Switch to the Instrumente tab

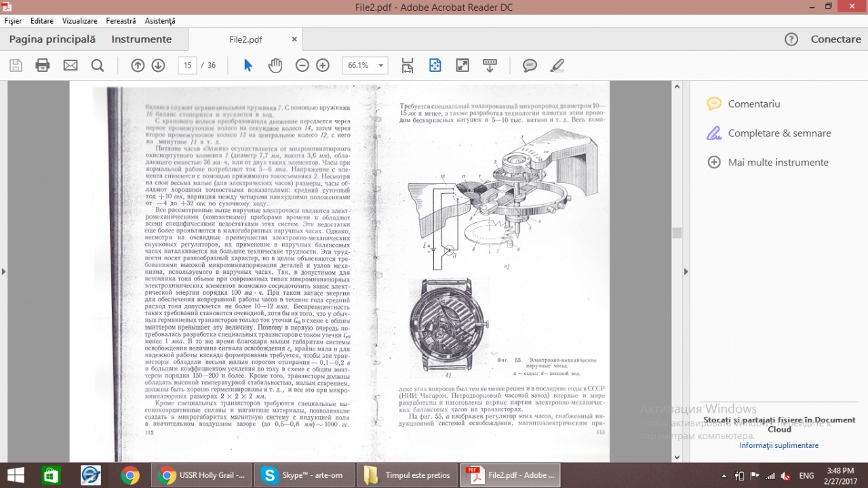142,39
